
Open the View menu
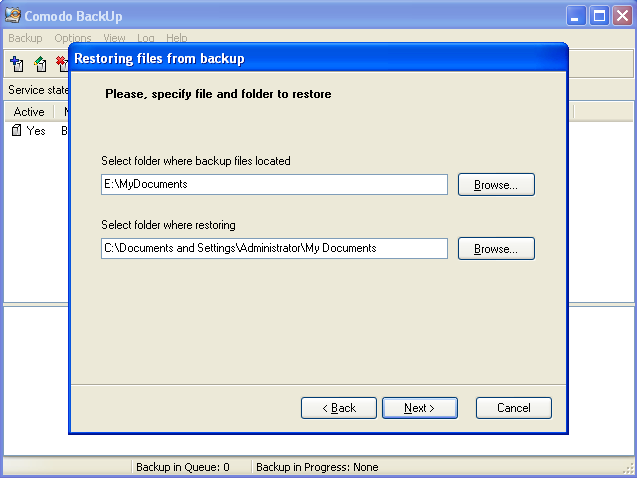[114, 38]
